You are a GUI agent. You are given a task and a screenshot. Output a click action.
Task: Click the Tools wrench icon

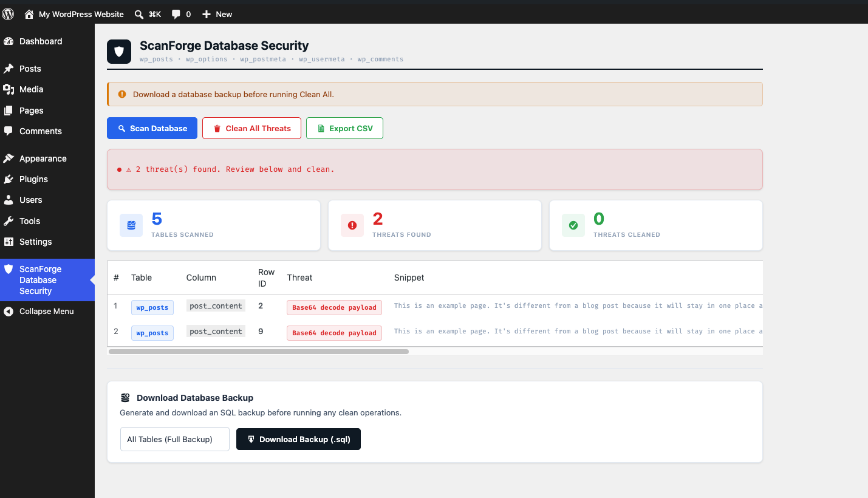pos(9,221)
